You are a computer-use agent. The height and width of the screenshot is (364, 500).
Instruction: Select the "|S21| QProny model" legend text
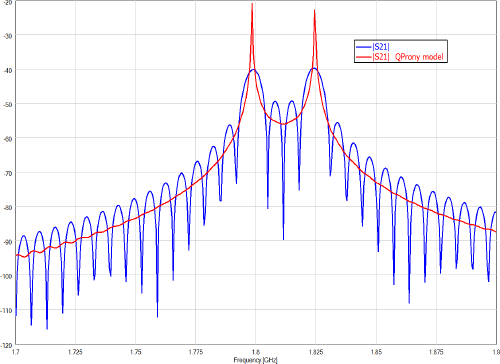[x=408, y=57]
